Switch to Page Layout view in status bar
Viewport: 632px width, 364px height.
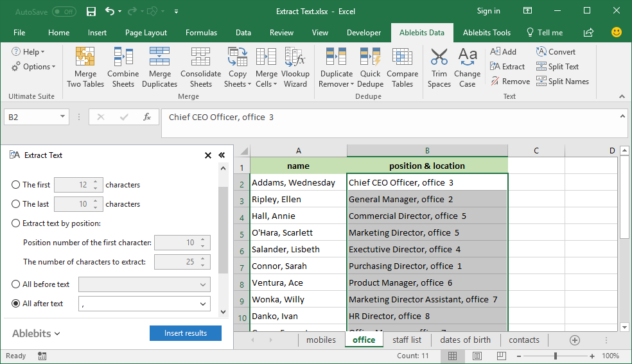(x=477, y=356)
